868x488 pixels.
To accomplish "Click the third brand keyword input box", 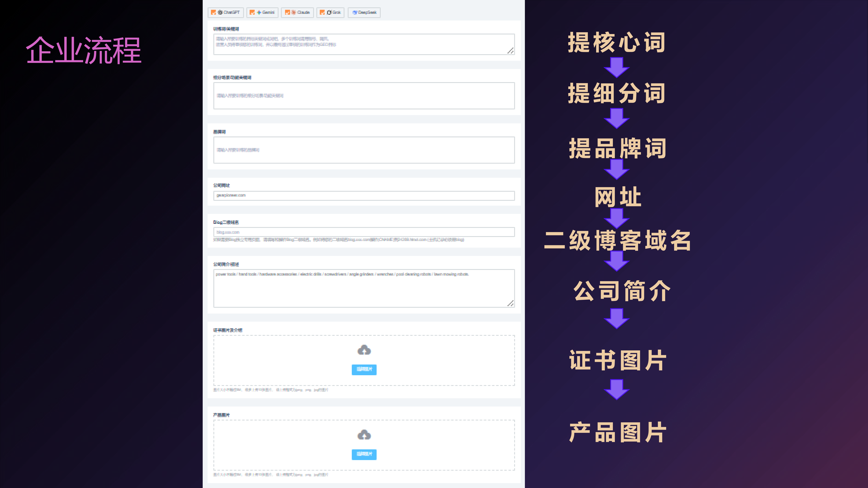I will point(364,150).
